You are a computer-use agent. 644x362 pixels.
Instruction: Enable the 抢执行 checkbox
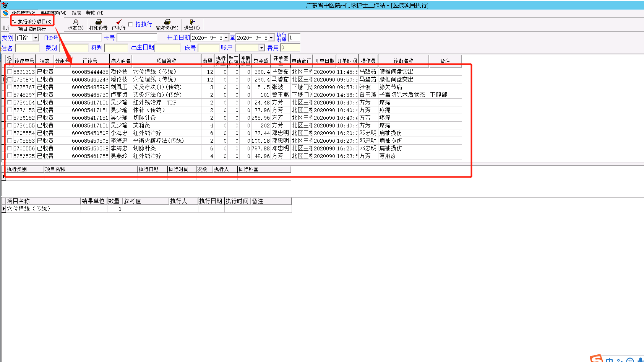coord(130,24)
